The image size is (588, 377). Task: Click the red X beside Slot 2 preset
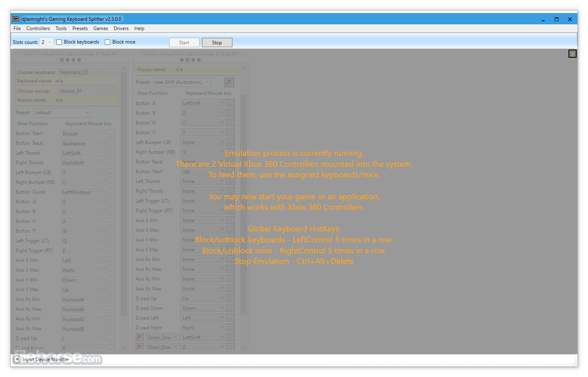pos(229,82)
